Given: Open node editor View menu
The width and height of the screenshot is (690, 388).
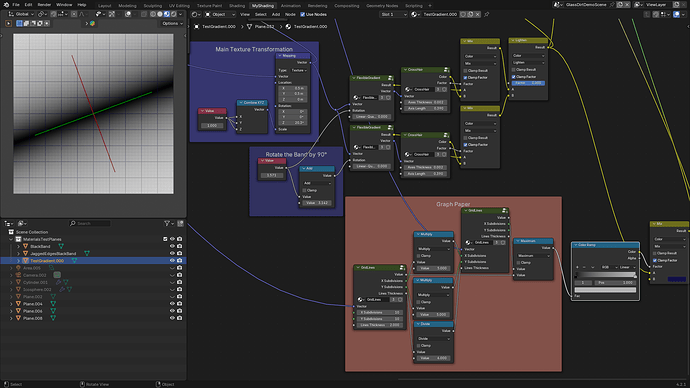Looking at the screenshot, I should tap(245, 15).
